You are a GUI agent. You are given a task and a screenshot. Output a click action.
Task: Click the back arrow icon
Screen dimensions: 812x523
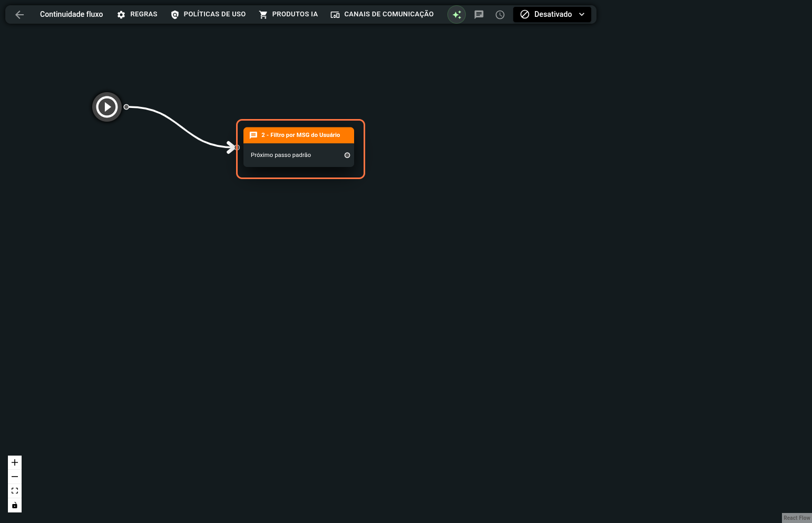(19, 15)
